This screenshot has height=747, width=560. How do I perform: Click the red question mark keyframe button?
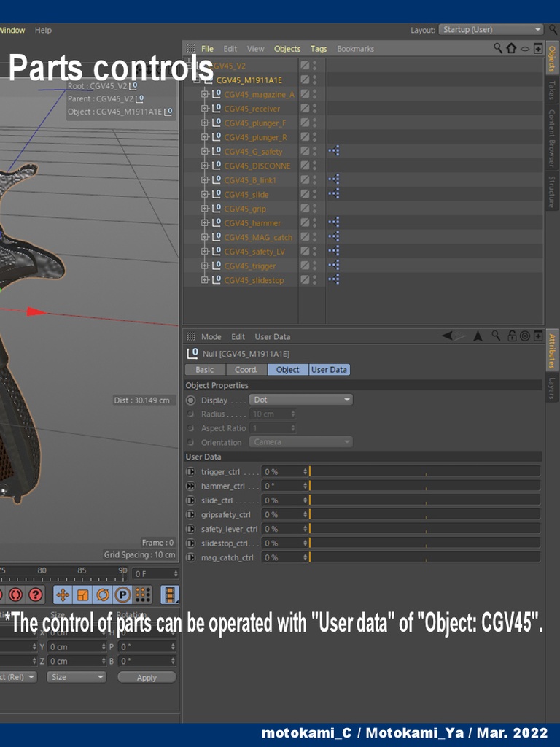35,595
